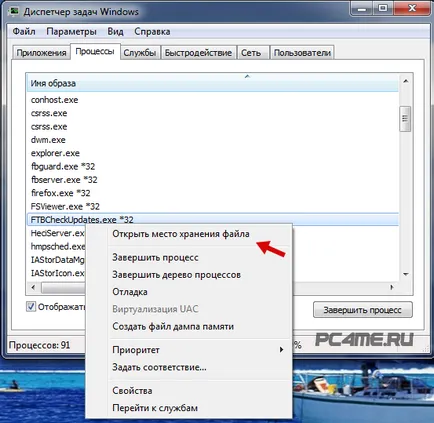434x423 pixels.
Task: Click the vertical scrollbar thumb
Action: (x=405, y=119)
